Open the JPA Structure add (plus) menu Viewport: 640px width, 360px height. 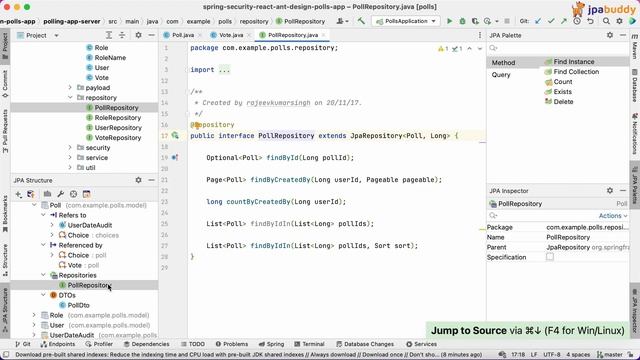pyautogui.click(x=18, y=194)
